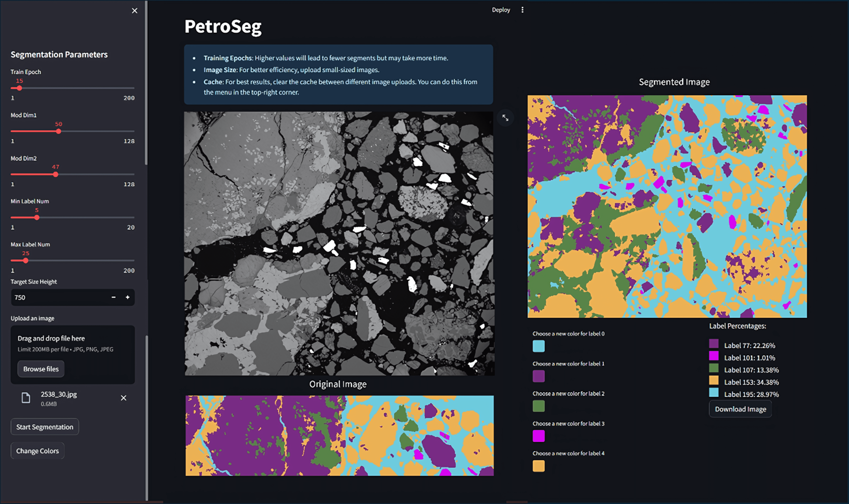Screen dimensions: 849x504
Task: Close the sidebar with the X icon
Action: click(134, 11)
